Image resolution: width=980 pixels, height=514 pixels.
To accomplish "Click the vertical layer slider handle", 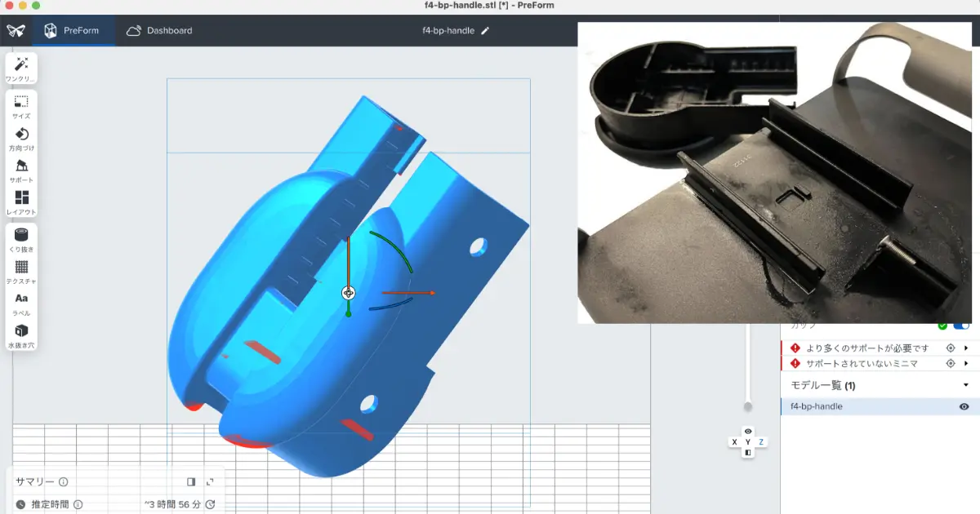I will point(747,406).
